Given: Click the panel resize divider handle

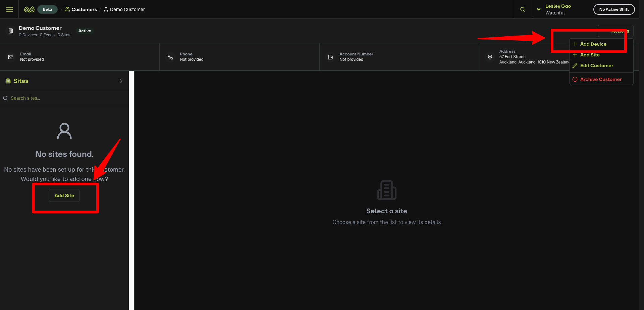Looking at the screenshot, I should pos(131,190).
